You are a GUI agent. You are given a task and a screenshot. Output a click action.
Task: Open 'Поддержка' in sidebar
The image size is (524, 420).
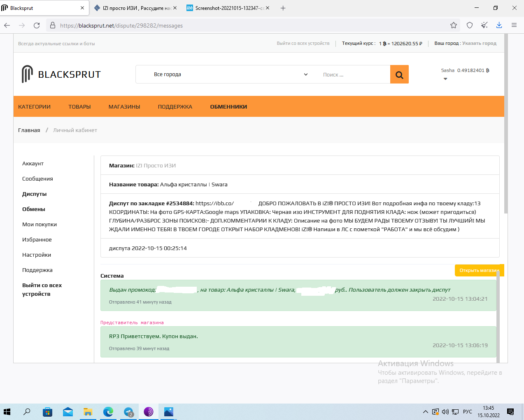click(37, 270)
